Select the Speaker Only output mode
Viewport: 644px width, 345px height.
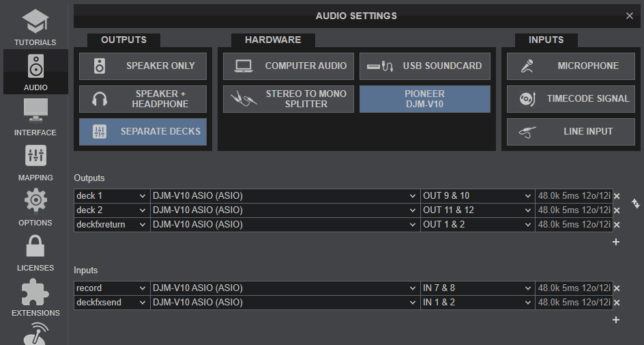[x=143, y=66]
